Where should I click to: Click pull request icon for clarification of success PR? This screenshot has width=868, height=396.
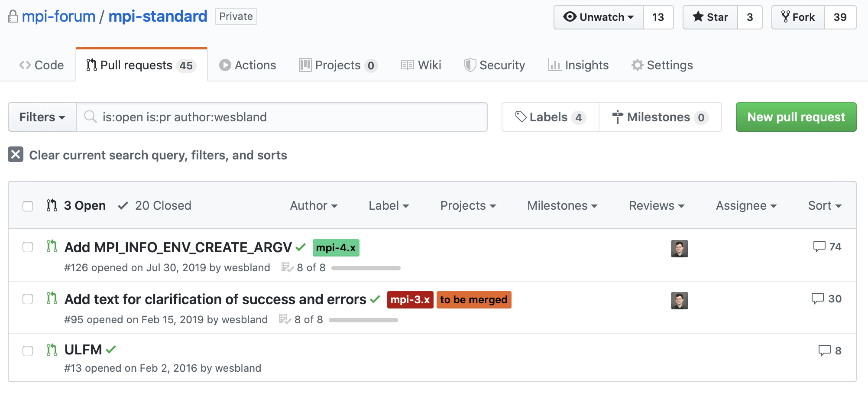(x=52, y=299)
